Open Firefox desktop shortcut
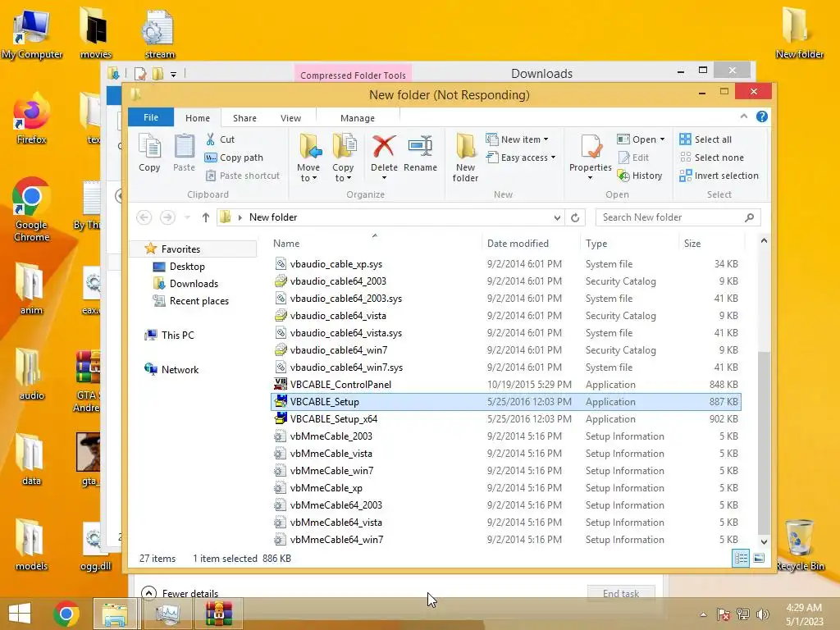This screenshot has height=630, width=840. click(32, 118)
